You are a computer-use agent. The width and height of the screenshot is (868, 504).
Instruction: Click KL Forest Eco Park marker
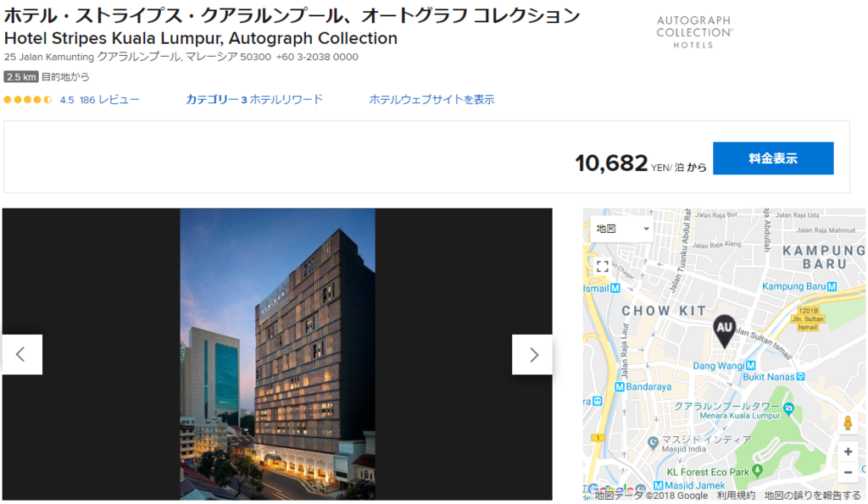point(758,471)
